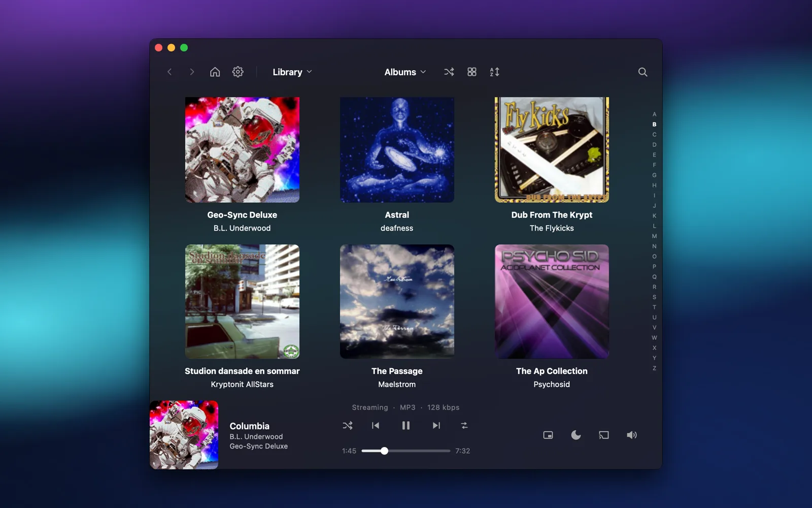Click Geo-Sync Deluxe in the player bar
The image size is (812, 508).
tap(259, 447)
